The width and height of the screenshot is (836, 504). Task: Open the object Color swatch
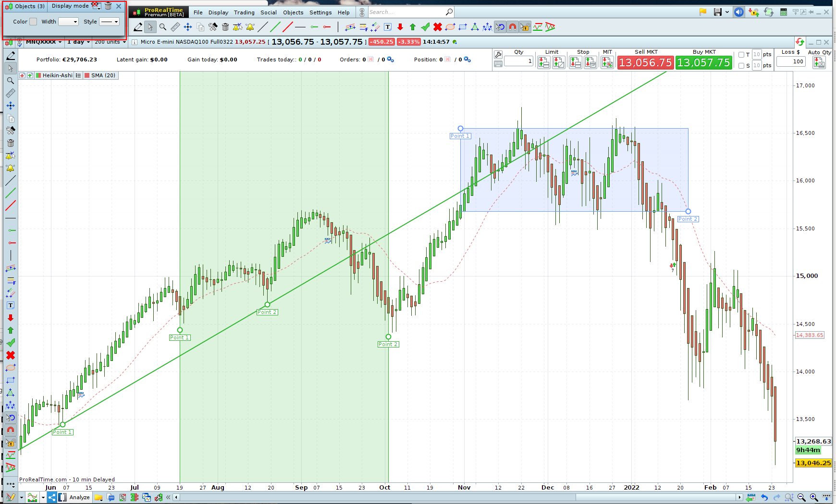point(33,22)
